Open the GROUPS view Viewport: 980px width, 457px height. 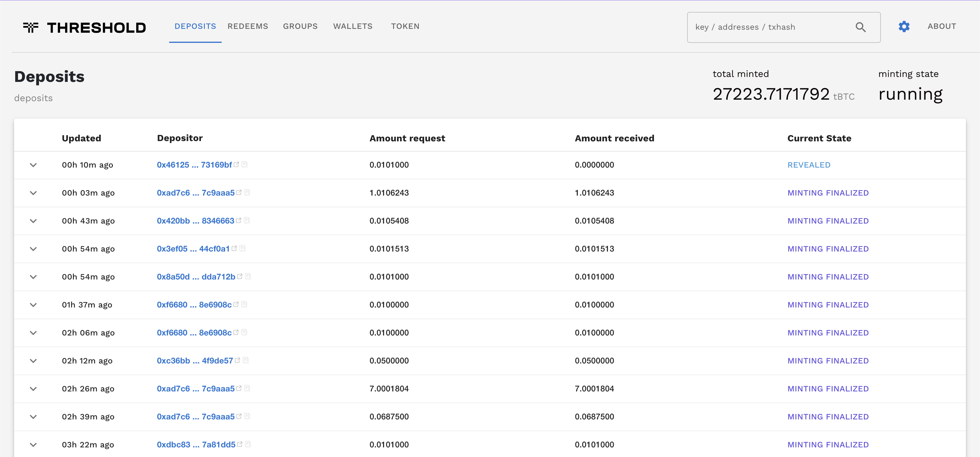point(300,26)
